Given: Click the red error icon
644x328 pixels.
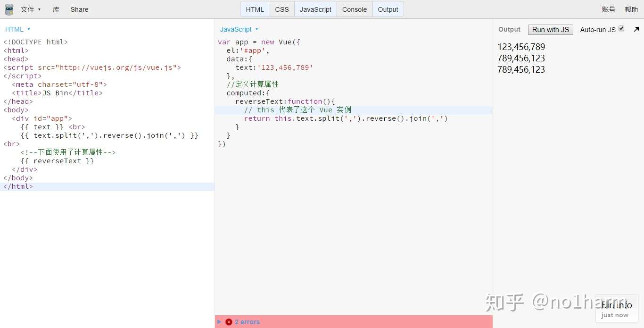Looking at the screenshot, I should (x=229, y=322).
